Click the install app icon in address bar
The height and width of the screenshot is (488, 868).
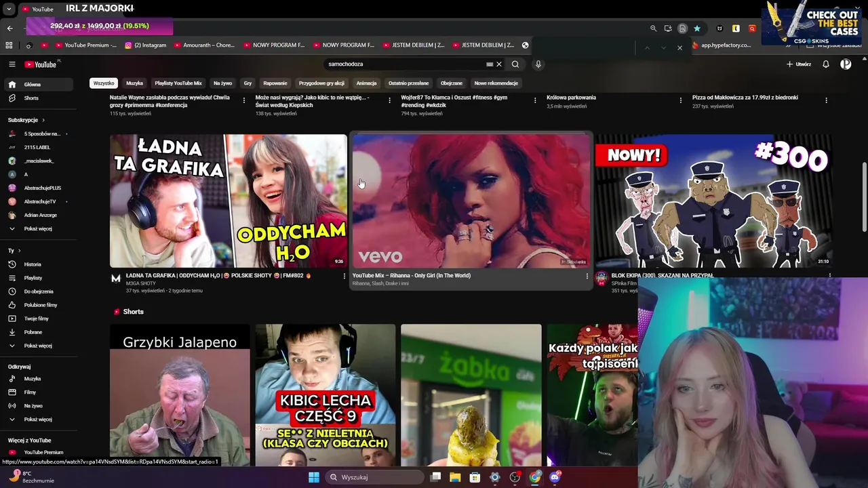(x=668, y=28)
